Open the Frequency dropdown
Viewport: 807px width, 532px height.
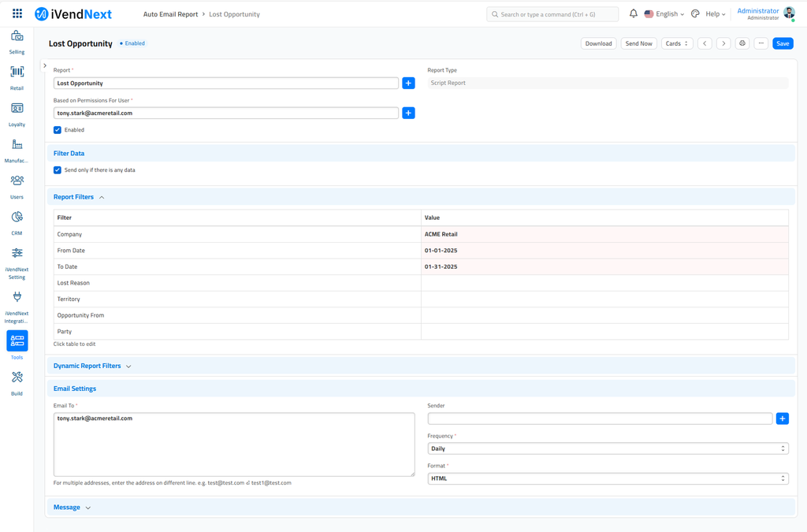[607, 448]
